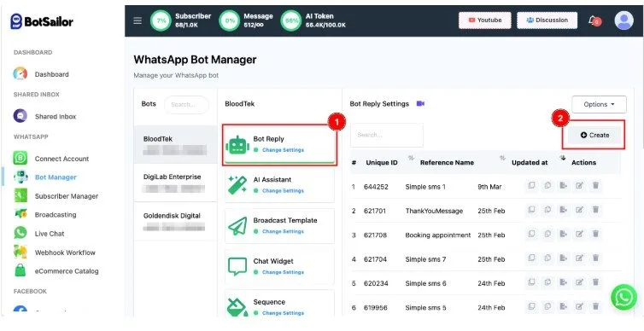Open the user profile avatar
This screenshot has width=644, height=331.
[624, 20]
